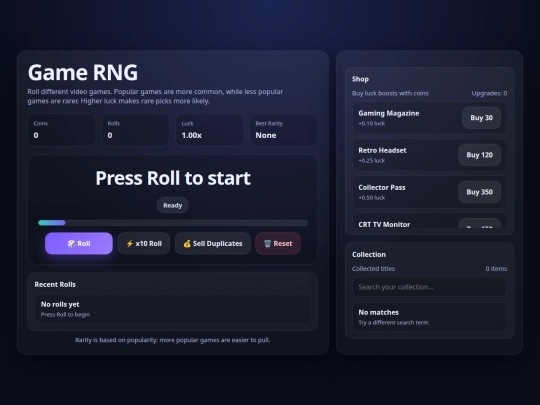Select the Rolls stat card
This screenshot has width=540, height=405.
135,130
